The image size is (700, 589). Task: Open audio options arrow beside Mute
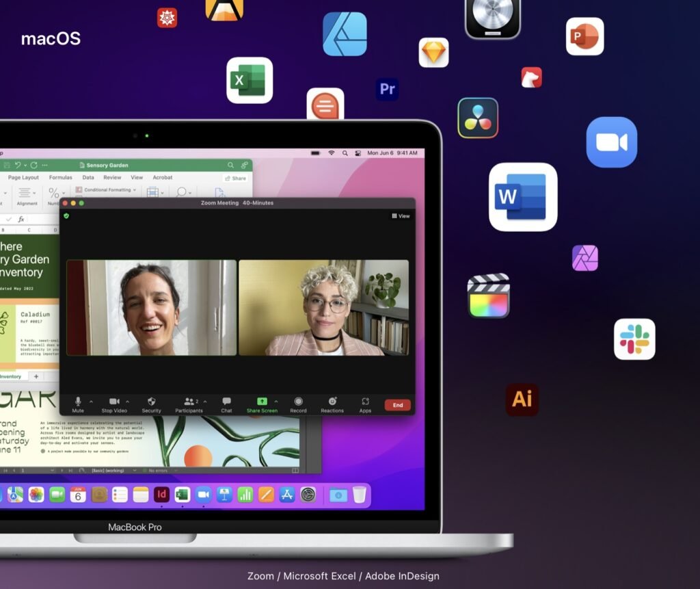tap(91, 402)
